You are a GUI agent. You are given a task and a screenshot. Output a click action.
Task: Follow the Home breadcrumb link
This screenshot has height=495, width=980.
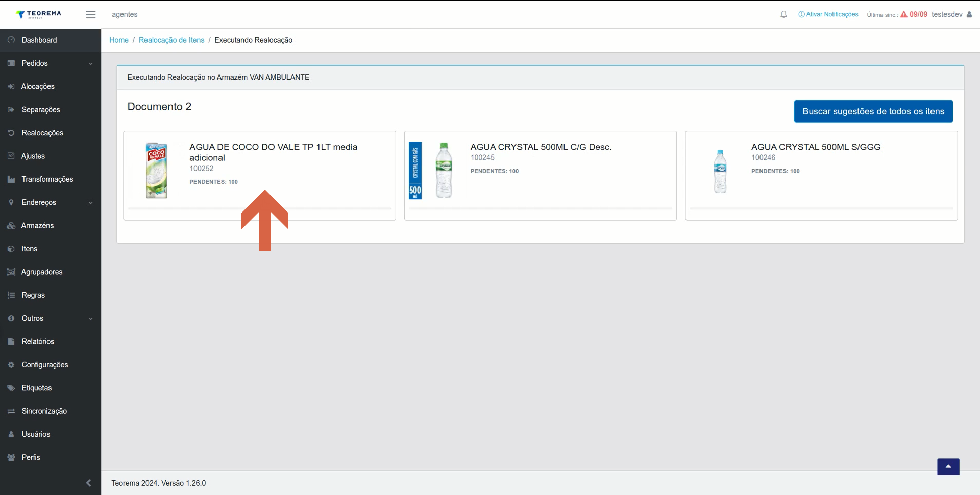coord(119,40)
